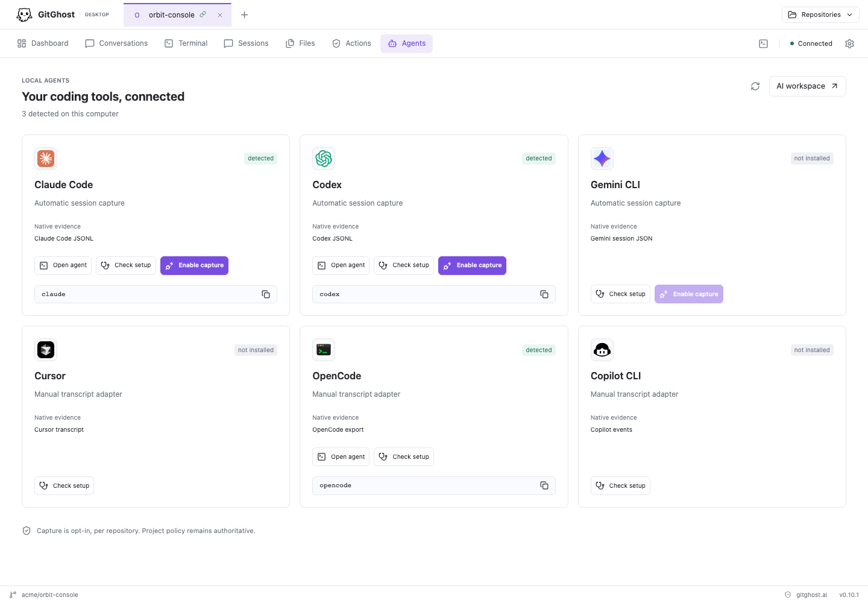Click the Gemini CLI star icon
The height and width of the screenshot is (603, 868).
coord(602,159)
